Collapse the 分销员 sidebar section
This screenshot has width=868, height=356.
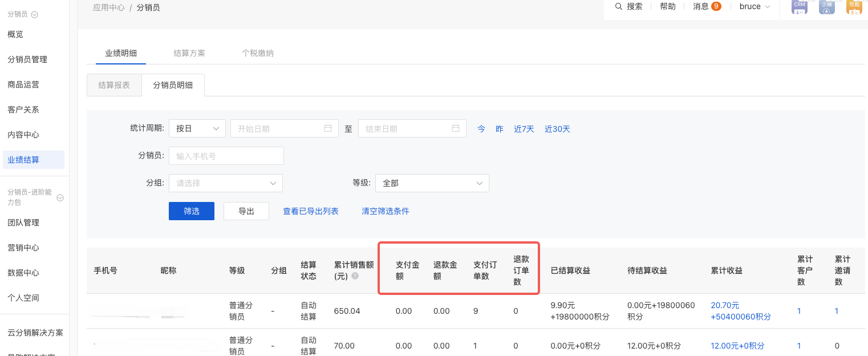(x=34, y=14)
